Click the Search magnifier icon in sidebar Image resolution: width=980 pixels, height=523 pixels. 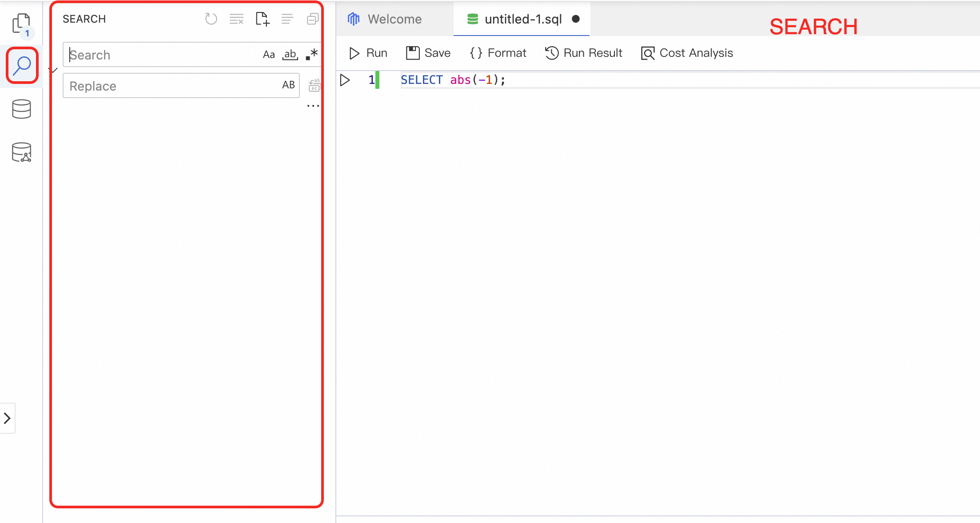22,66
